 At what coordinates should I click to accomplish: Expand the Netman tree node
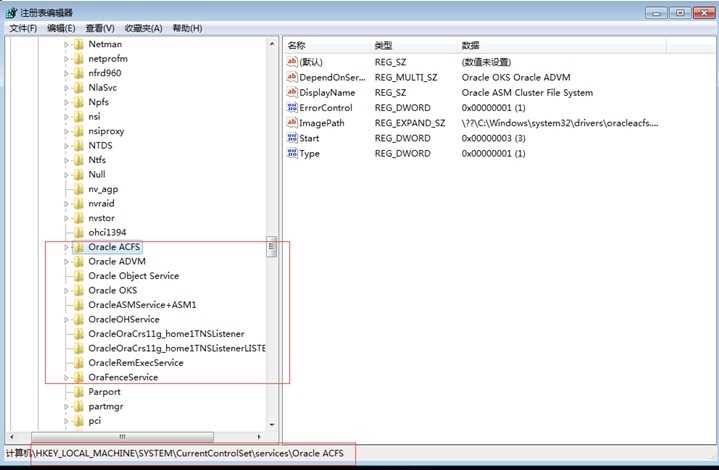tap(66, 44)
